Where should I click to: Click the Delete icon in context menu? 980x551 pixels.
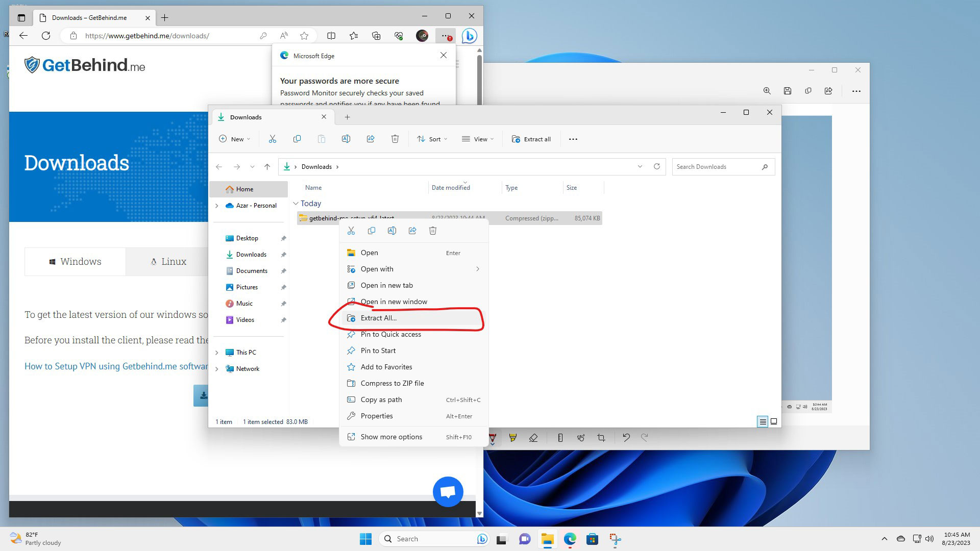(x=433, y=231)
